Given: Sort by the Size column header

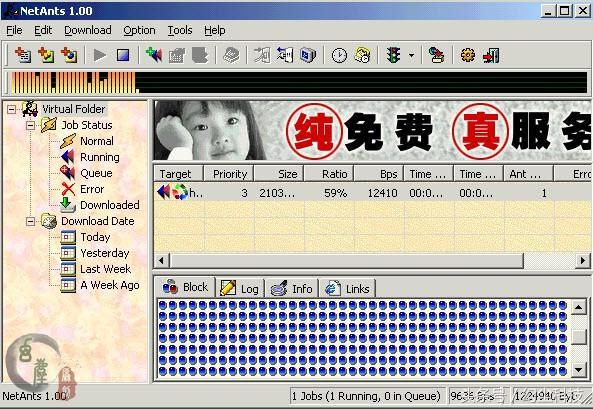Looking at the screenshot, I should point(279,174).
